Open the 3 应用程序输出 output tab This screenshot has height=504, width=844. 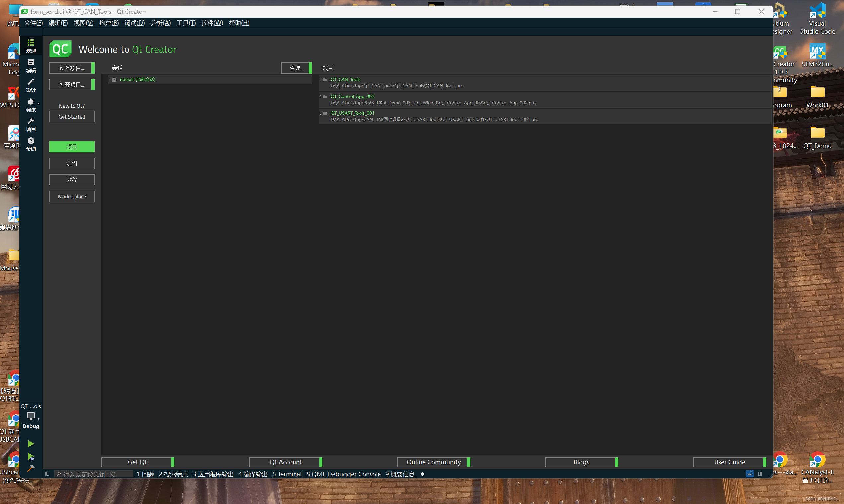[x=213, y=474]
